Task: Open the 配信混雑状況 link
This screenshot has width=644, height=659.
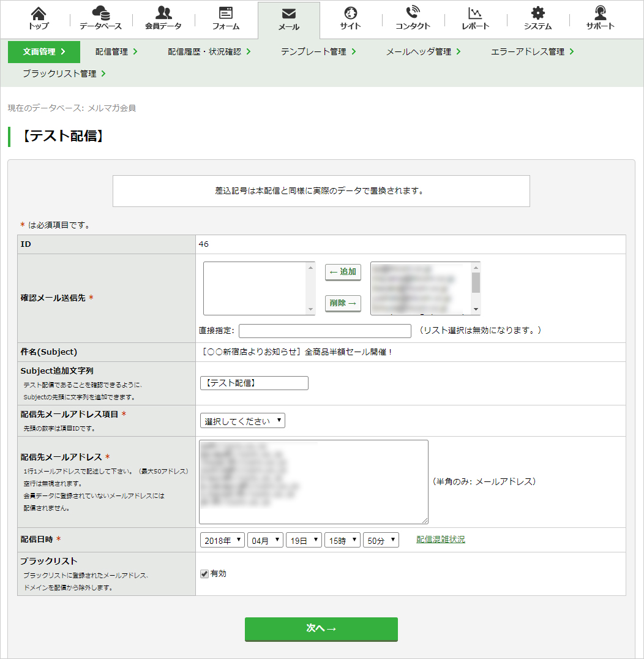Action: click(441, 539)
